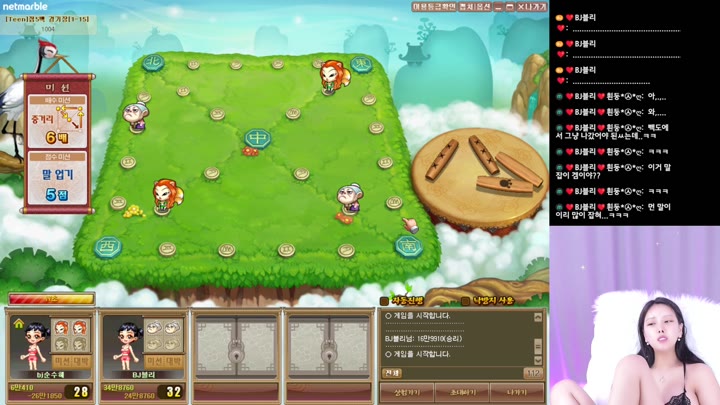Click the chat message ending in '많이 잡혀...ㅋㅋㅋ'
The width and height of the screenshot is (720, 405).
(613, 211)
